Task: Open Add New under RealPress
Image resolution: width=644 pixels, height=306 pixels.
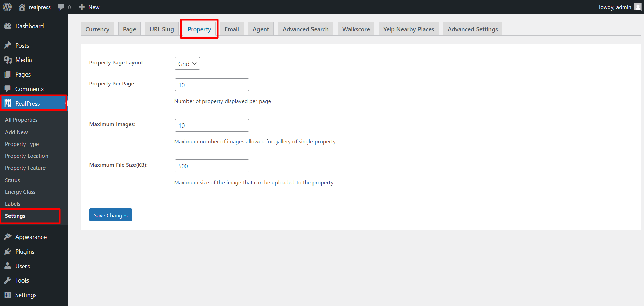Action: [x=16, y=132]
